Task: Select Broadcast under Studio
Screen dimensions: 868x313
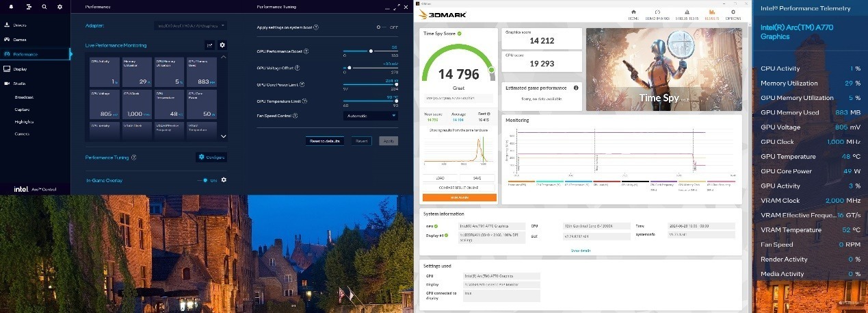Action: (x=24, y=97)
